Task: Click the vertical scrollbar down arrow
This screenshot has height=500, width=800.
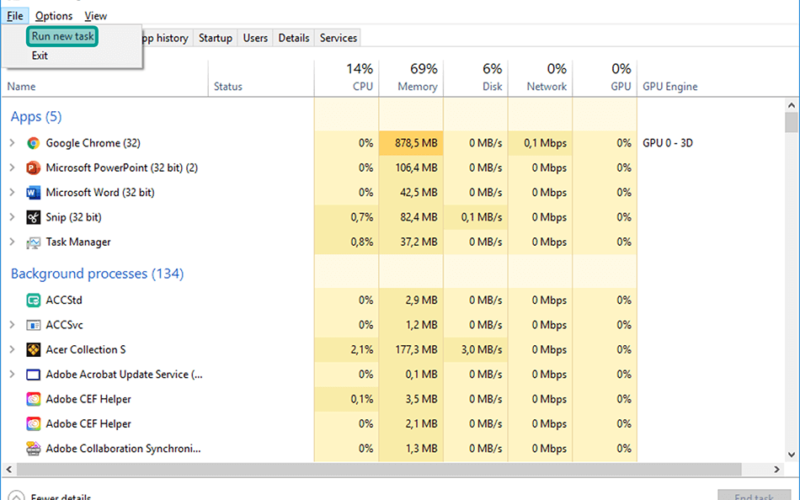Action: 791,455
